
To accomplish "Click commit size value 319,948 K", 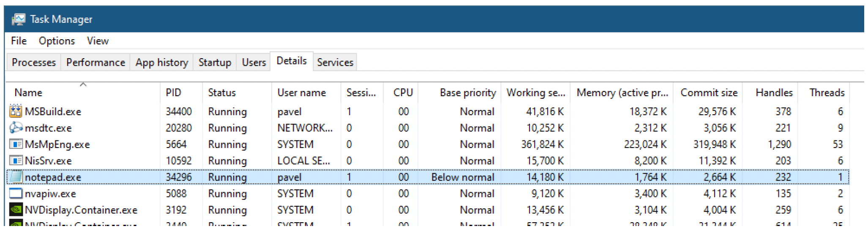I will coord(715,145).
